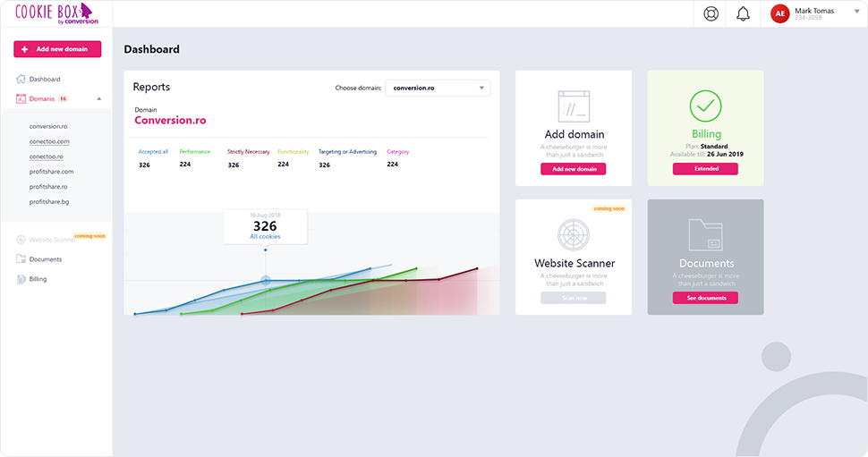868x457 pixels.
Task: Click the last point of the green chart line
Action: pos(416,269)
